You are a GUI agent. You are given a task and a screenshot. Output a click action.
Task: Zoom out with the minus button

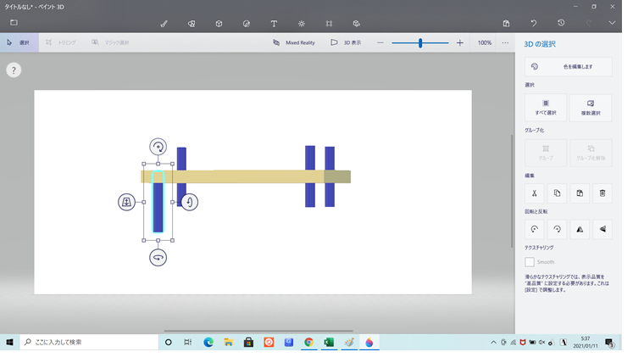pos(380,42)
